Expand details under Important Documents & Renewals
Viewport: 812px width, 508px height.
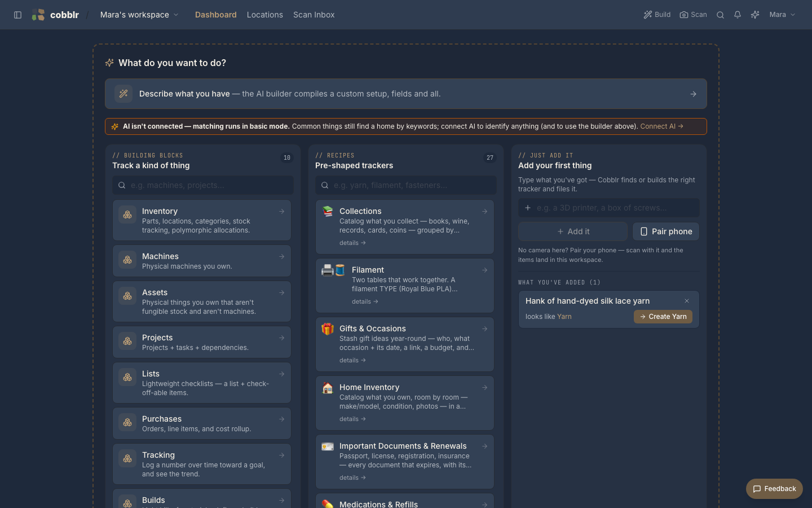pyautogui.click(x=352, y=478)
